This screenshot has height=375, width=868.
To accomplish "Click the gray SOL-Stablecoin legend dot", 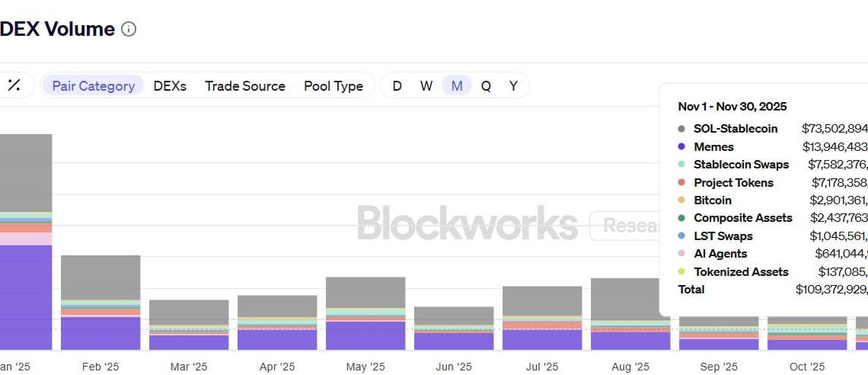I will [681, 129].
